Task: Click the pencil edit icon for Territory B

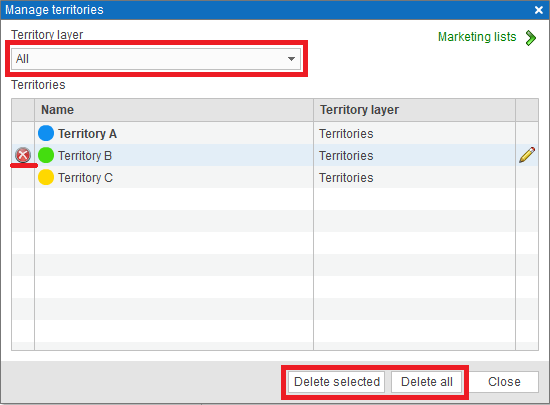Action: click(527, 155)
